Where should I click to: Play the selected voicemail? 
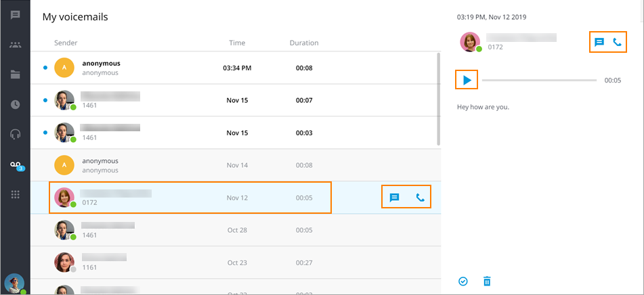click(x=467, y=81)
